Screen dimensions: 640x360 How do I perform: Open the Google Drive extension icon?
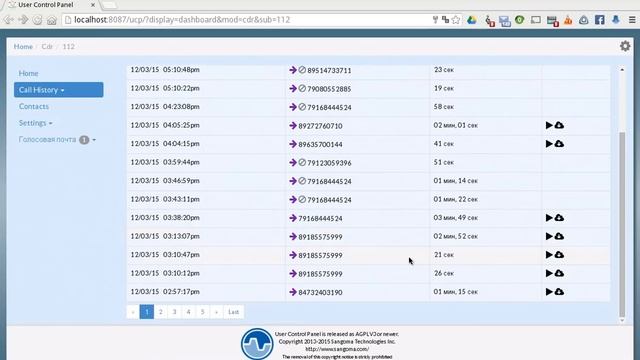(472, 20)
